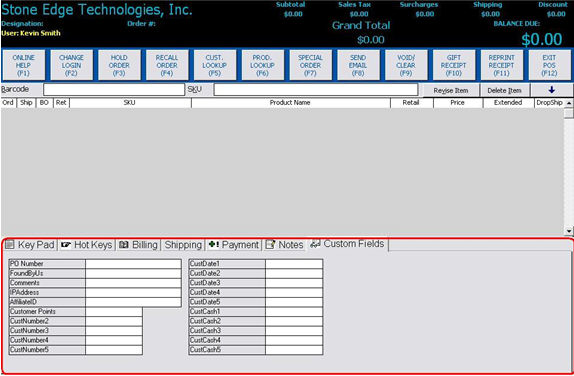Exit POS with F12 button
This screenshot has width=574, height=376.
point(549,65)
